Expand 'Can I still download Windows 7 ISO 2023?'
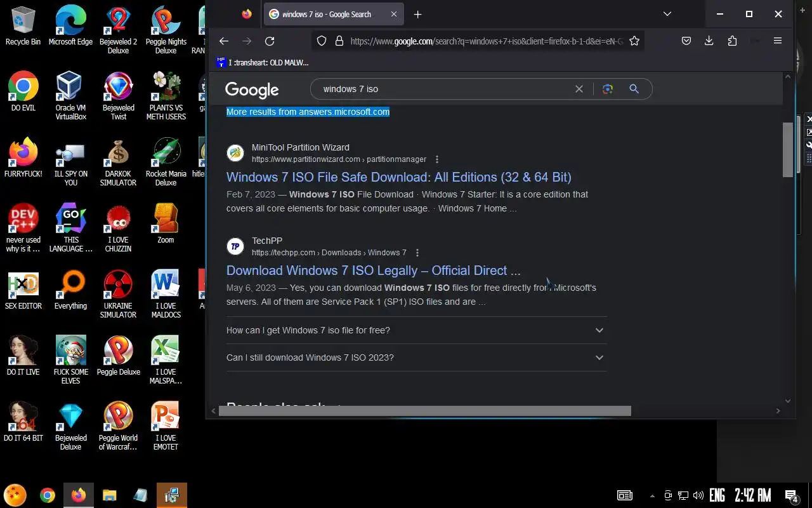Viewport: 812px width, 508px height. pos(416,358)
